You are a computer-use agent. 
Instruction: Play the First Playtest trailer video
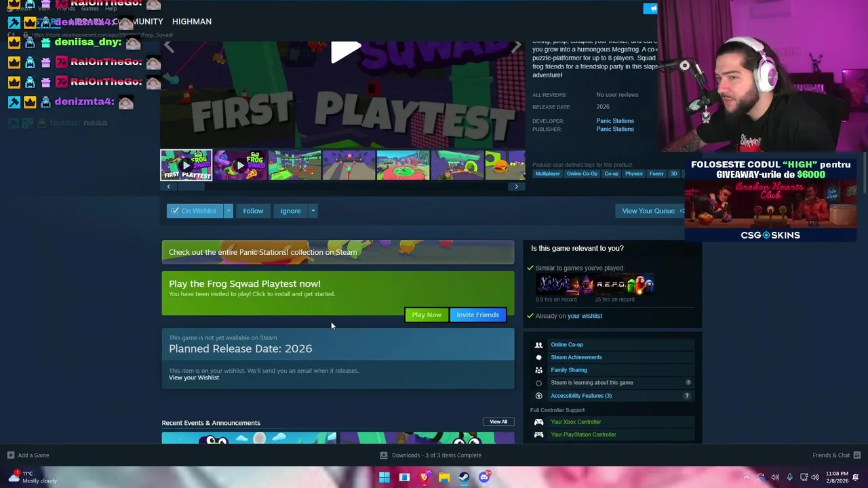(x=346, y=53)
